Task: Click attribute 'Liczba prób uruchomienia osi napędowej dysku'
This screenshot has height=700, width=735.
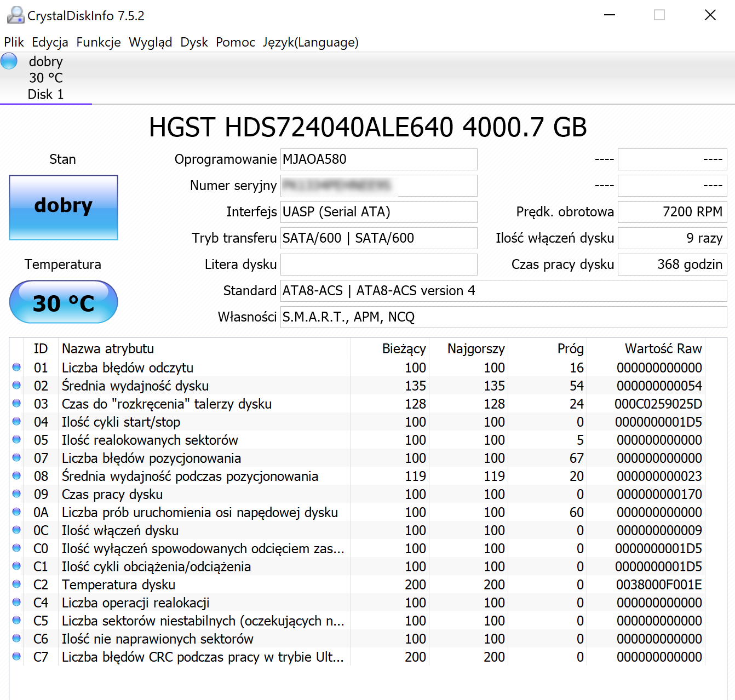Action: (200, 513)
